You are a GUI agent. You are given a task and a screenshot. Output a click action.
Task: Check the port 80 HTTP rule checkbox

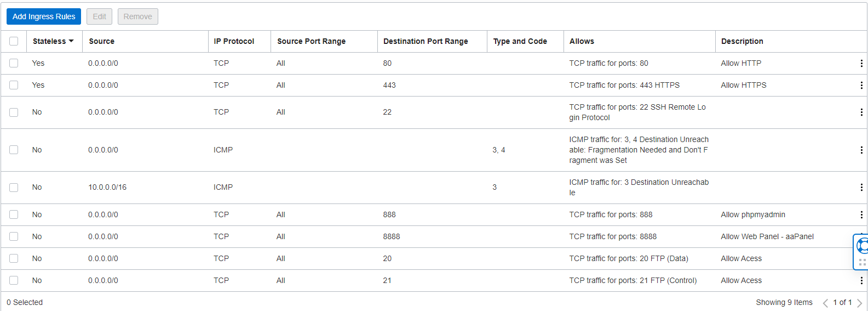[x=14, y=63]
